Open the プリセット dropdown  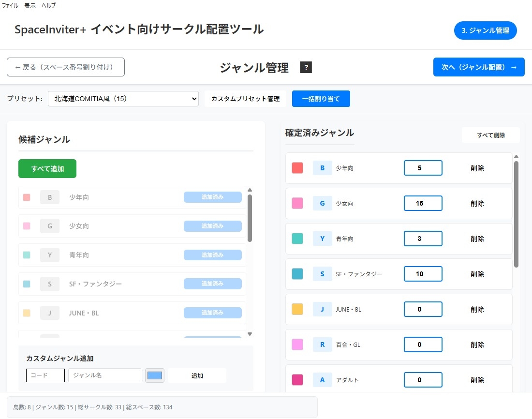(123, 99)
